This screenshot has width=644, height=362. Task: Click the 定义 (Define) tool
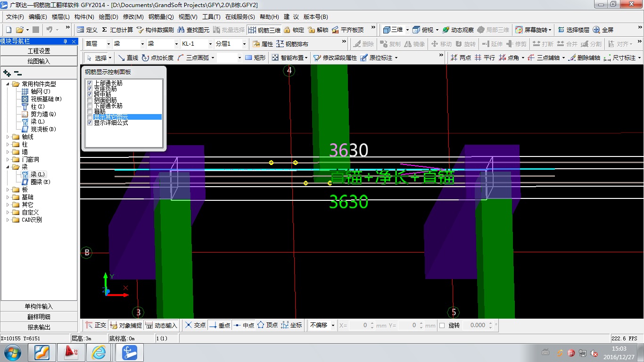pos(87,30)
